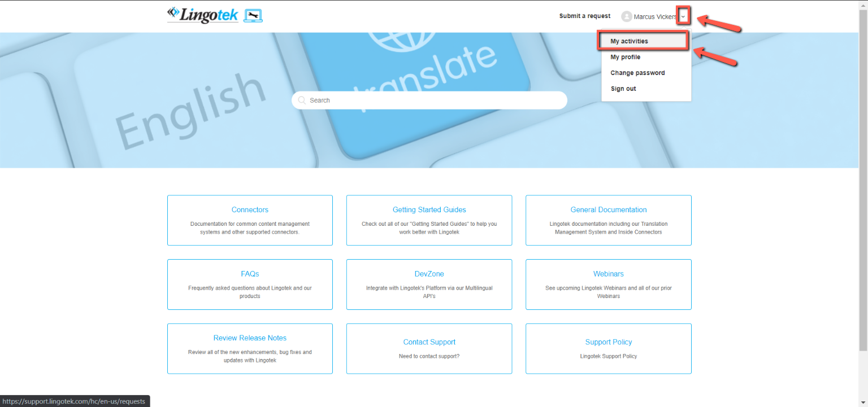Collapse the user menu chevron
The image size is (868, 407).
[683, 17]
